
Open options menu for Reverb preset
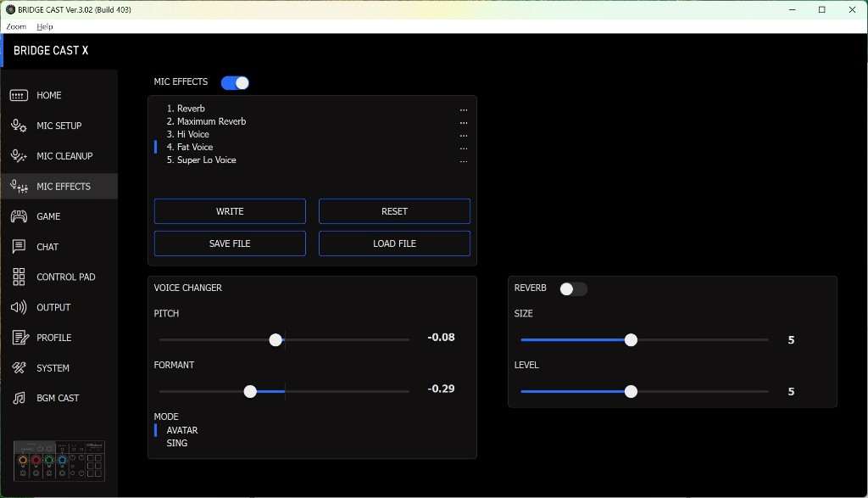[464, 109]
